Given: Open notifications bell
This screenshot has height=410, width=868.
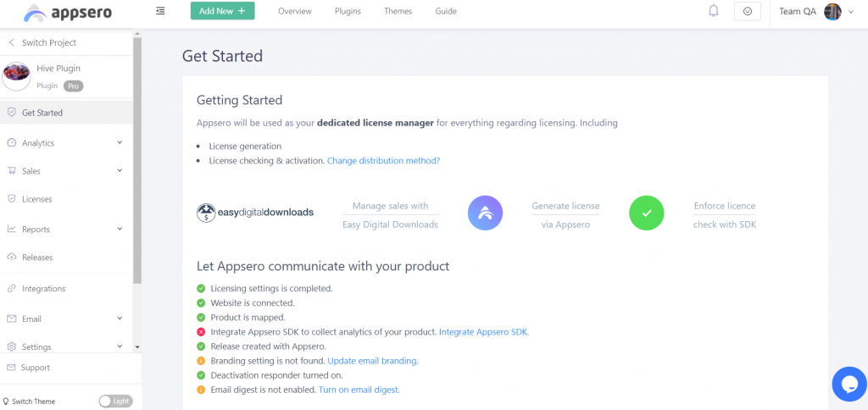Looking at the screenshot, I should [714, 11].
